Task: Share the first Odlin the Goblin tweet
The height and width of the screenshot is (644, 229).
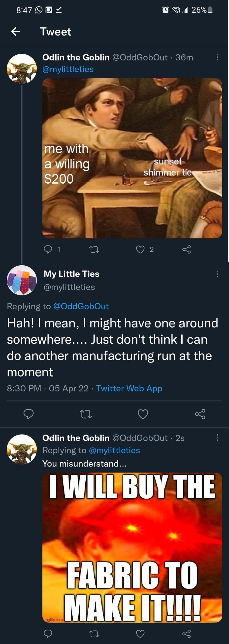Action: (187, 249)
